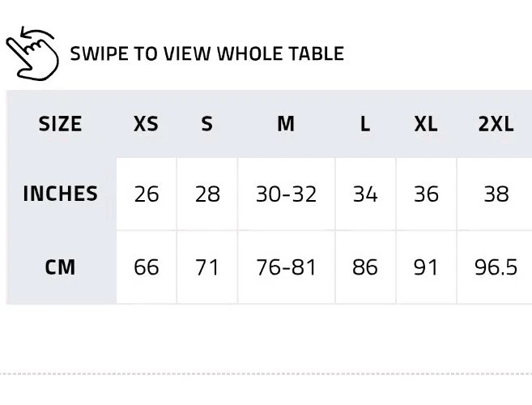Select the 66 cm cell
Image resolution: width=532 pixels, height=405 pixels.
146,267
